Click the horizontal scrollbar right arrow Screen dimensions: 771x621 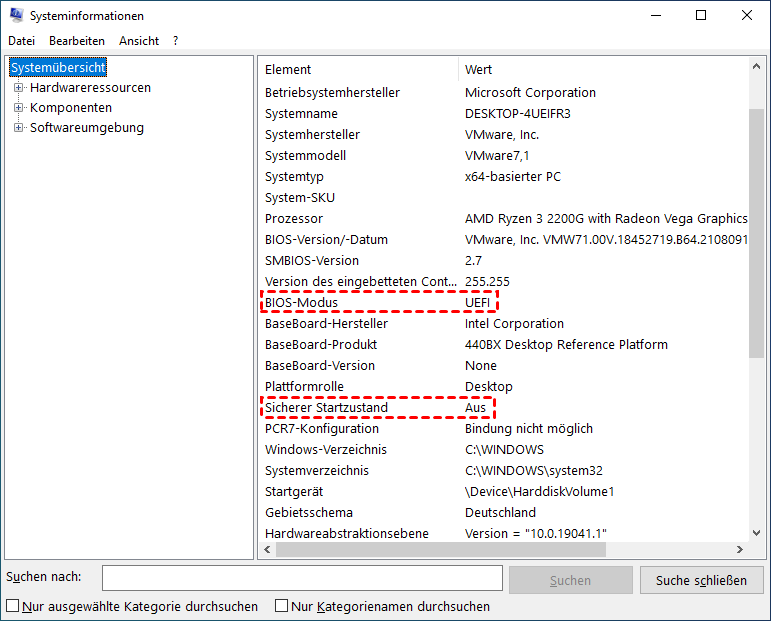click(740, 549)
